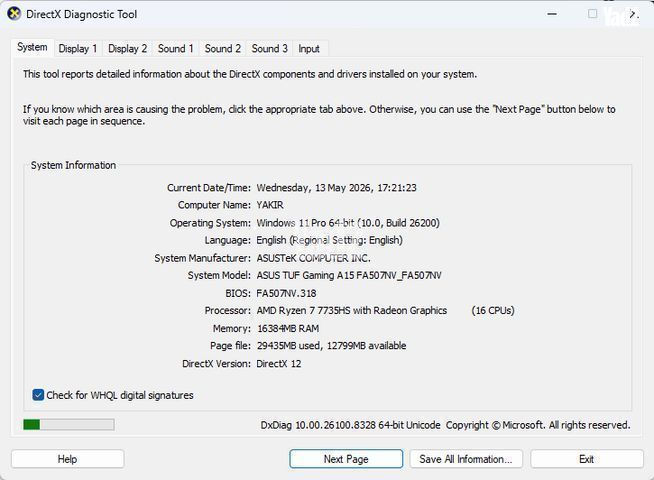Click the Operating System label
This screenshot has width=654, height=480.
pyautogui.click(x=210, y=223)
